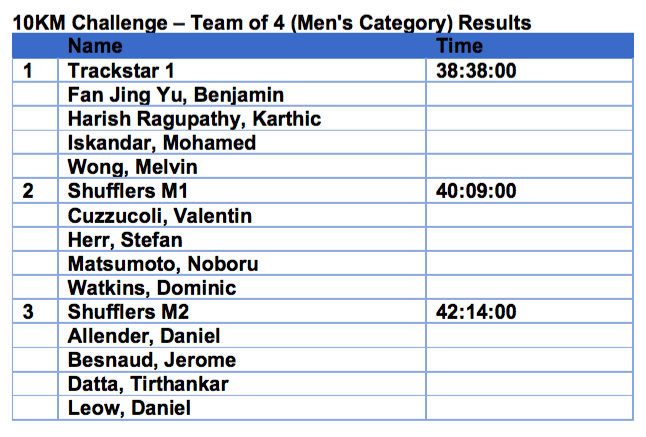Select the Iskandar, Mohamed cell

[242, 143]
